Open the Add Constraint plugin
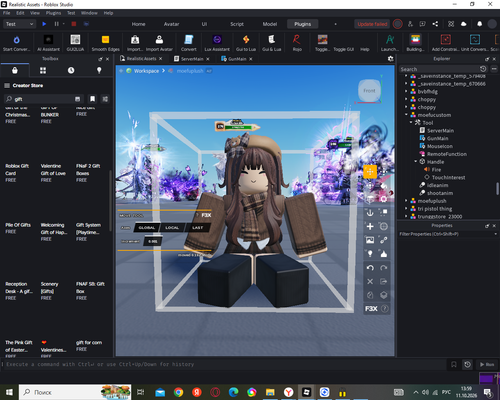 tap(446, 43)
